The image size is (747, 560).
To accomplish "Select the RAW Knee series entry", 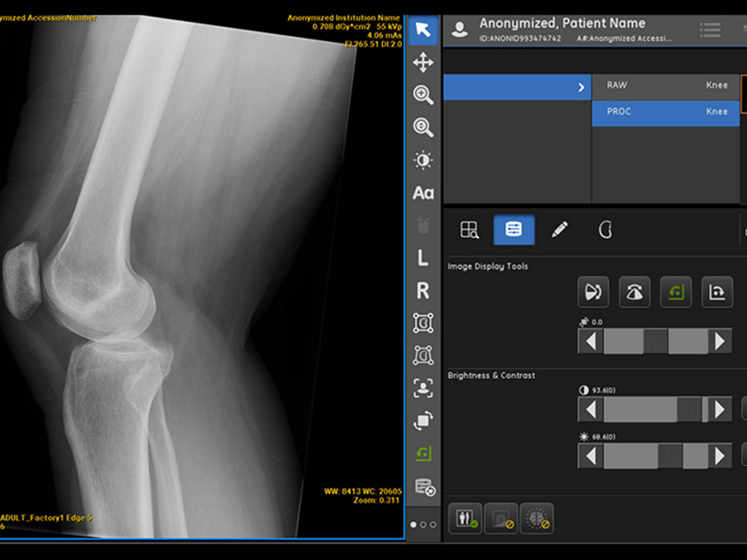I will click(x=665, y=86).
